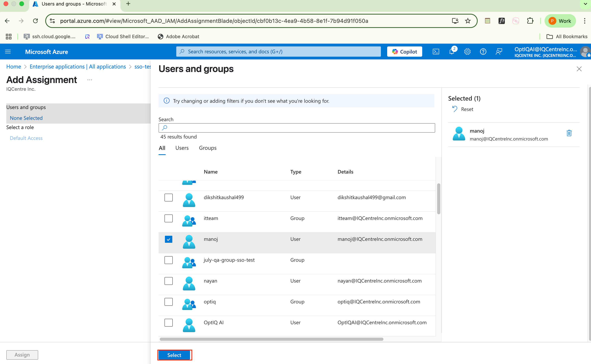The image size is (591, 364).
Task: Go to Home breadcrumb
Action: [x=14, y=67]
